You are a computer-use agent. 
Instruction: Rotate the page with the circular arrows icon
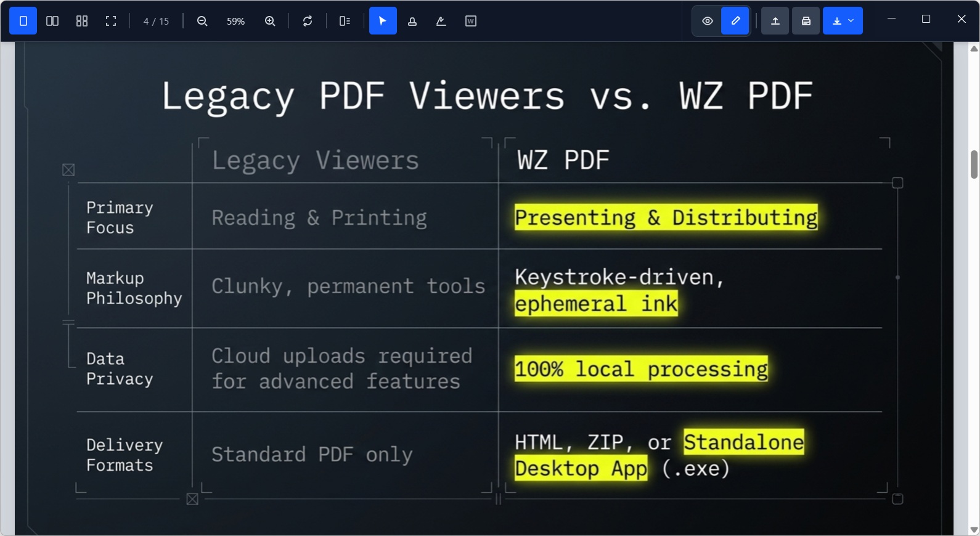click(x=308, y=21)
